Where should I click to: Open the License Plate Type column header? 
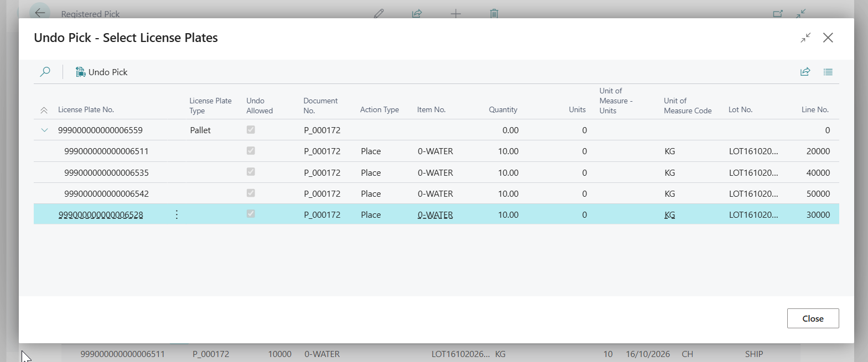(x=210, y=105)
